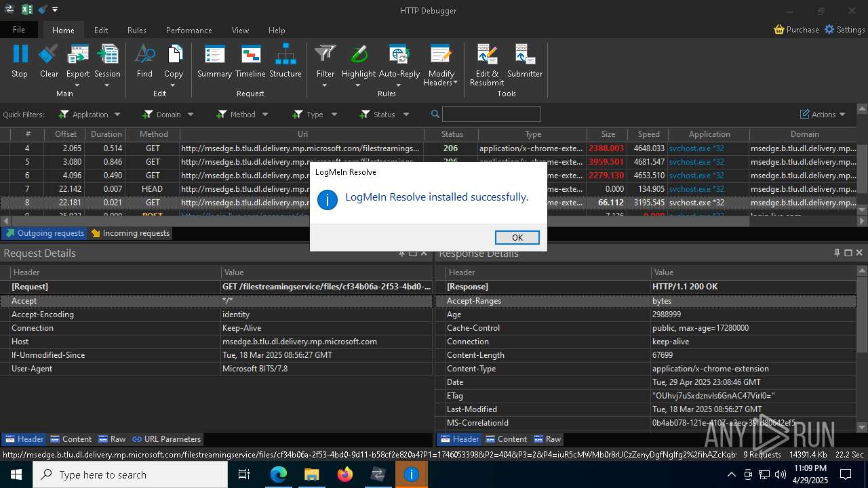Screen dimensions: 868x488
Task: Select the Performance ribbon tab
Action: (x=189, y=30)
